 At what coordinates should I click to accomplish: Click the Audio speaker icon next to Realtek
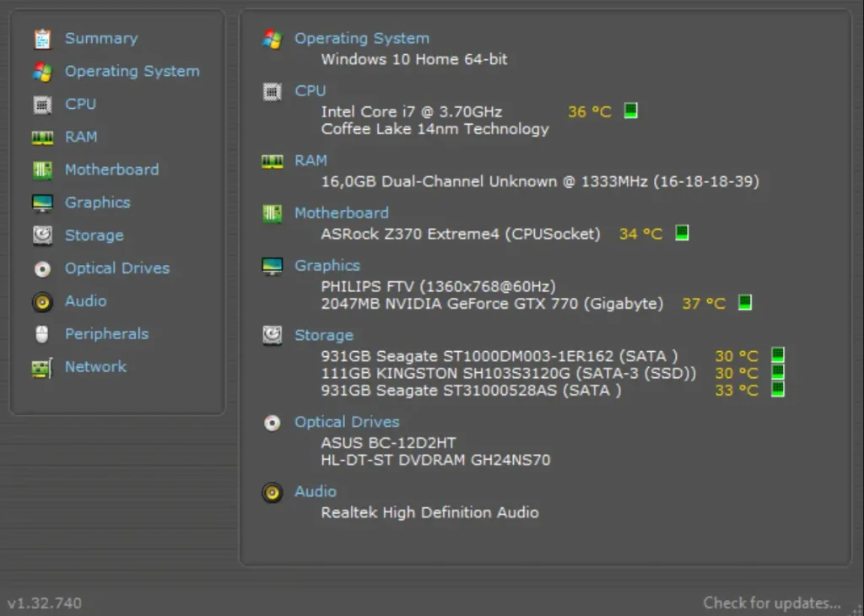click(272, 493)
